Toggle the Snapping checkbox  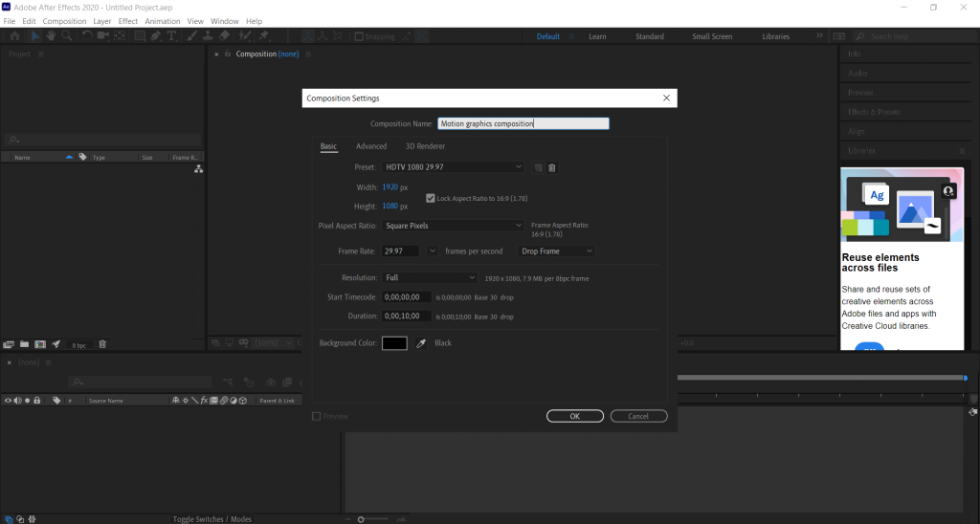(359, 37)
